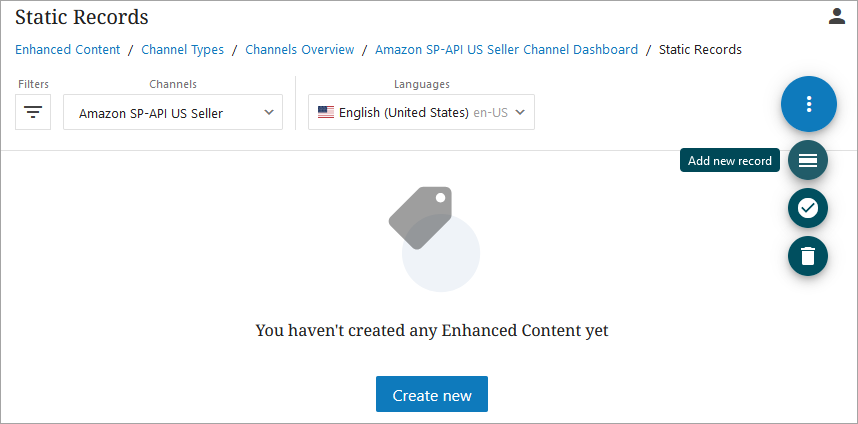Expand the Channels selector chevron arrow
The width and height of the screenshot is (858, 424).
(x=269, y=112)
